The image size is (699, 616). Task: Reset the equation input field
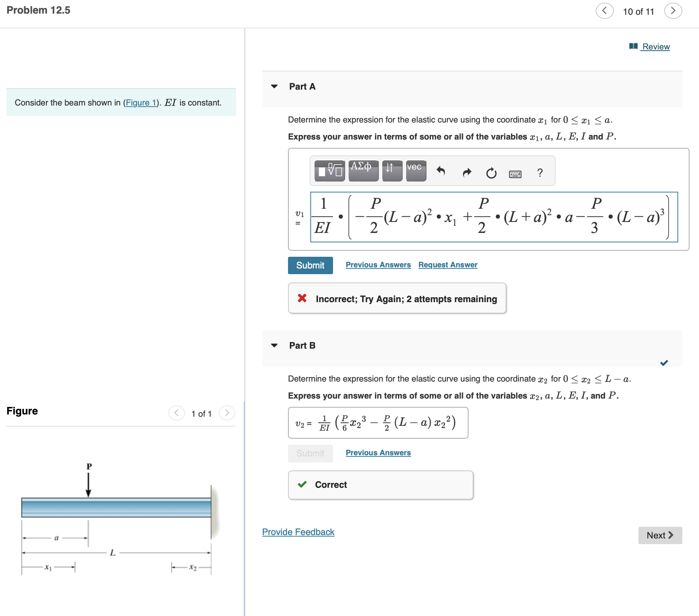(491, 173)
